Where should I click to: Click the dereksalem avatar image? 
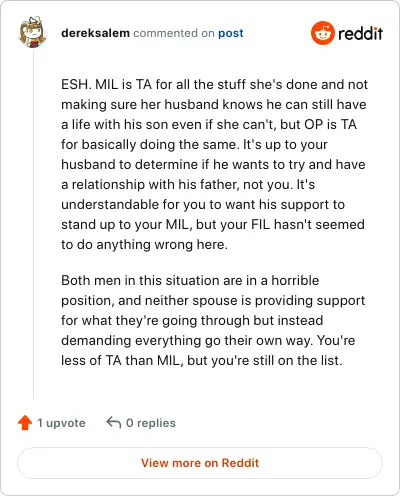32,33
